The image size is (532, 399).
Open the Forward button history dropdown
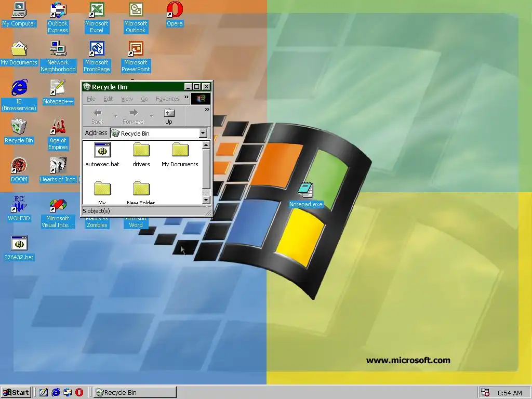click(152, 116)
